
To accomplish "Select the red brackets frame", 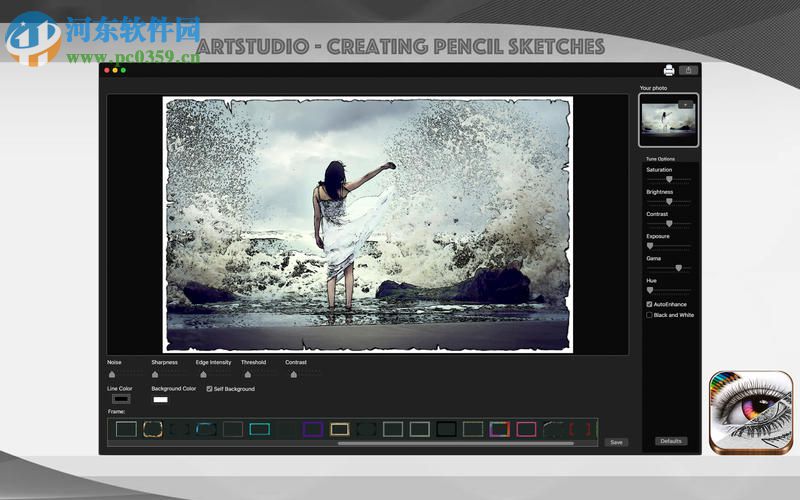I will pos(580,429).
